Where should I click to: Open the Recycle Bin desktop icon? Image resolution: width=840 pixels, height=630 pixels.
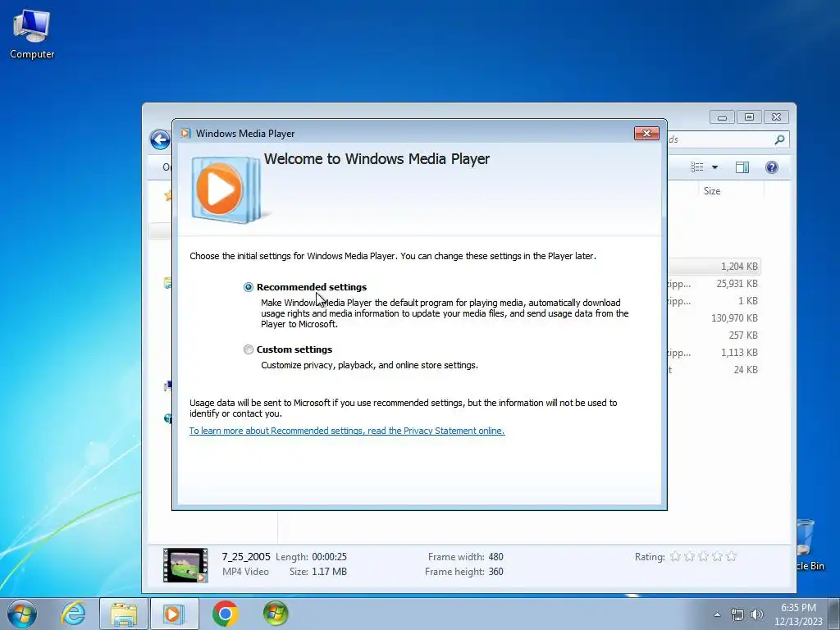pos(810,544)
